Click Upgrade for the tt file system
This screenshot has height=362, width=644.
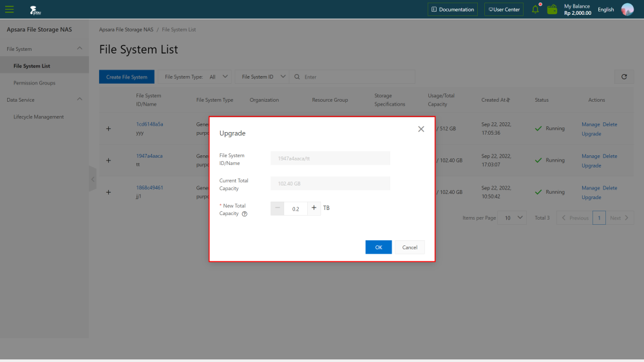pyautogui.click(x=591, y=165)
